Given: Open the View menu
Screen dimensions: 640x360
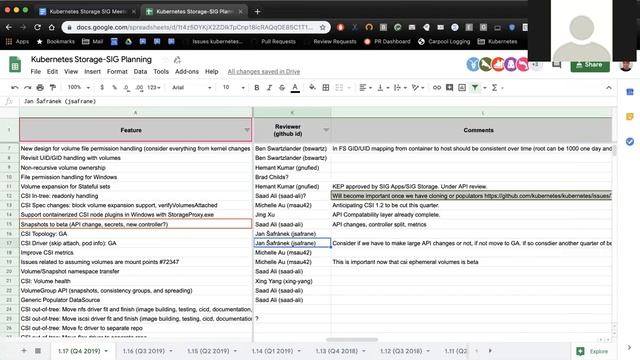Looking at the screenshot, I should click(x=71, y=71).
